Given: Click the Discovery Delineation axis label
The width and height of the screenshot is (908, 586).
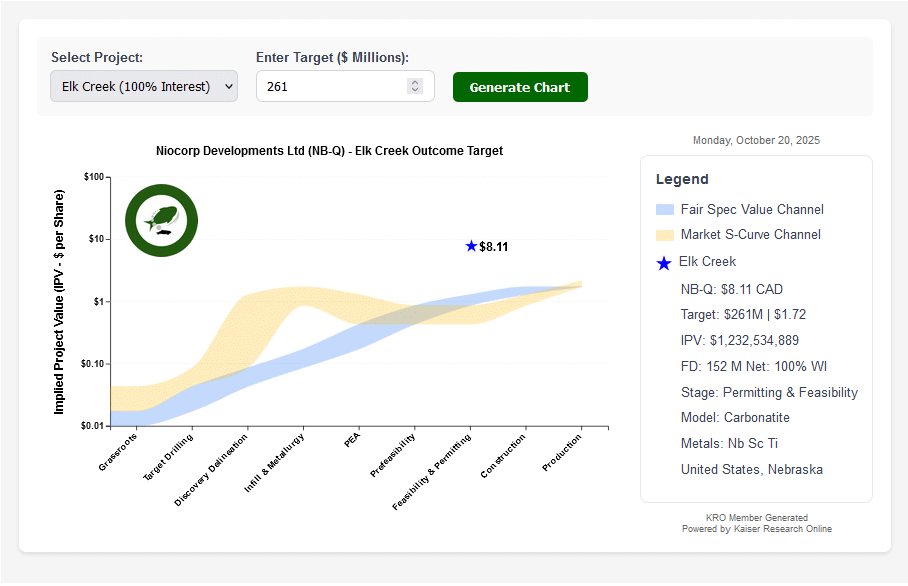Looking at the screenshot, I should (x=211, y=470).
